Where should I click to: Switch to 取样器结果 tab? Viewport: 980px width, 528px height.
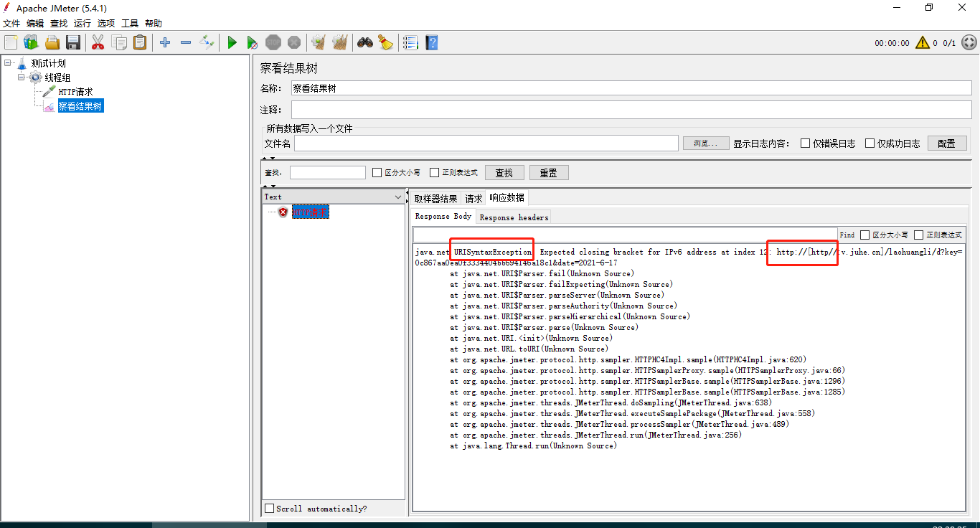coord(435,199)
